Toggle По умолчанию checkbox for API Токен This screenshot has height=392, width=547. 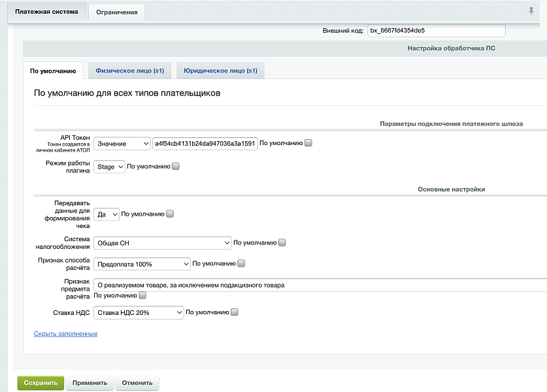(308, 143)
